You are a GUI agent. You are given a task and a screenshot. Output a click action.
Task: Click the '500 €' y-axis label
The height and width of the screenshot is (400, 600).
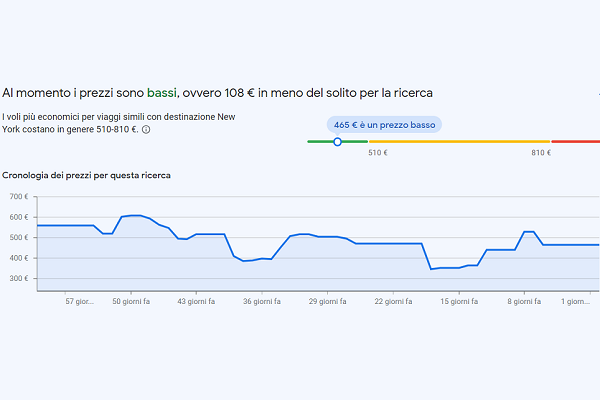(x=19, y=237)
